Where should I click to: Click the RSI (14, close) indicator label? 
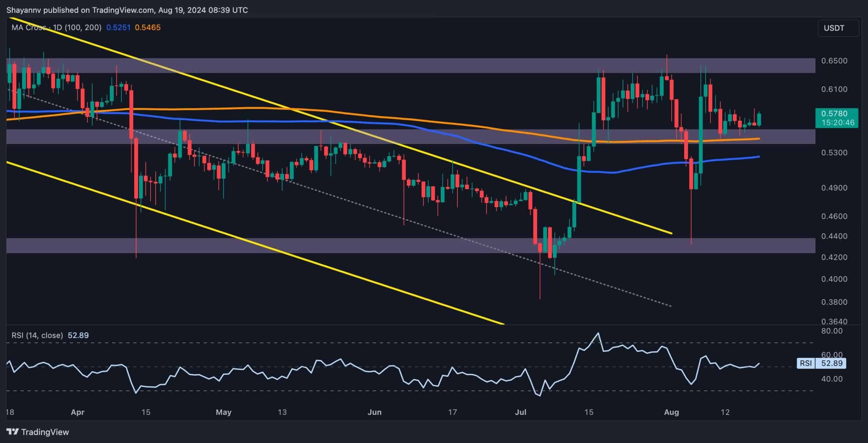37,335
